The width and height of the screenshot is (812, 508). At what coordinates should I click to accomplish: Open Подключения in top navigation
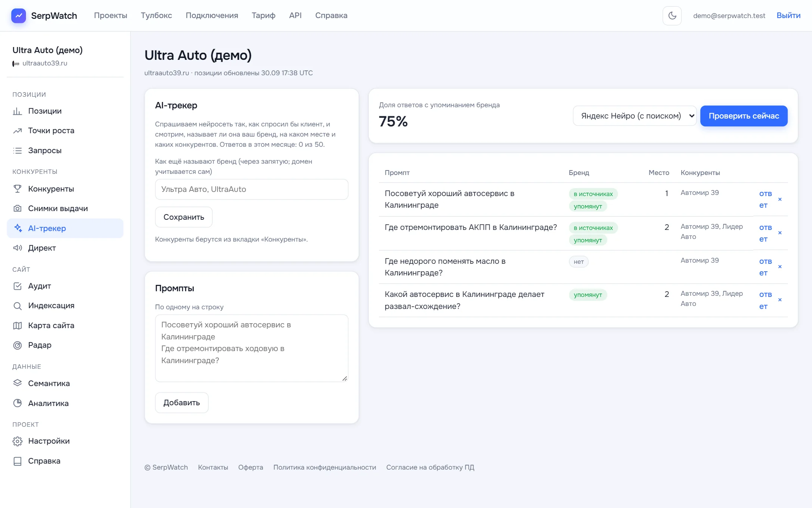[x=212, y=15]
